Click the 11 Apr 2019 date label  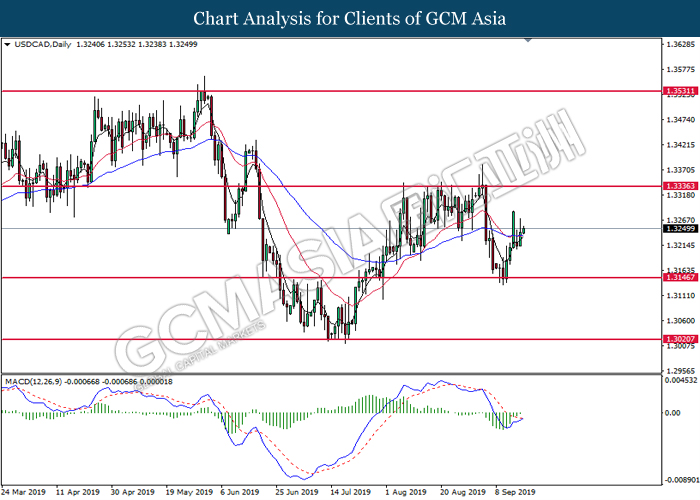pos(78,492)
